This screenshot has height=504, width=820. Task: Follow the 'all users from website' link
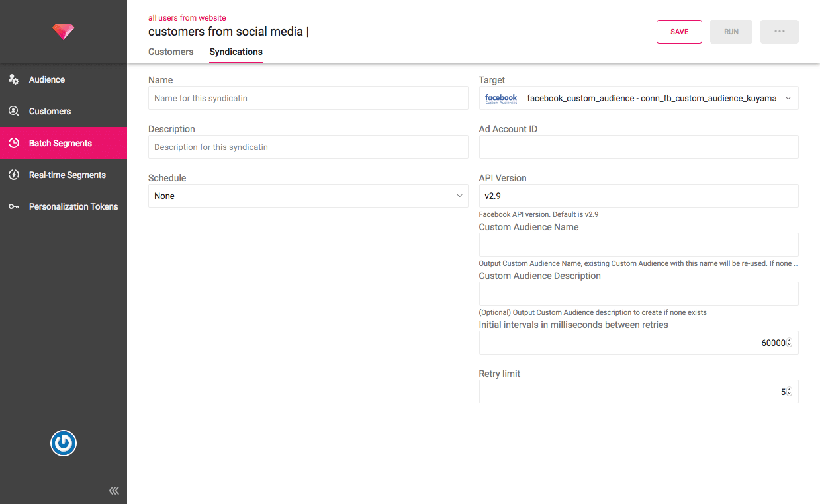point(187,18)
